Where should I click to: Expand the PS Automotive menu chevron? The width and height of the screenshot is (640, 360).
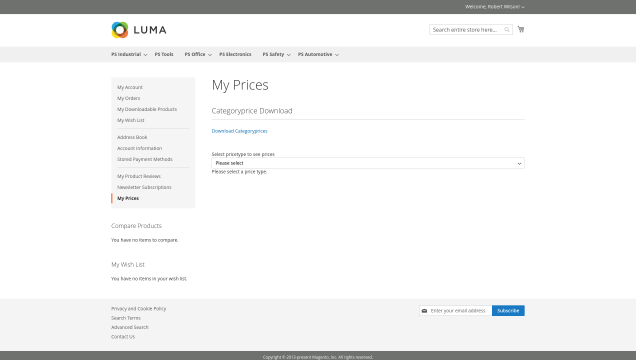pyautogui.click(x=337, y=55)
